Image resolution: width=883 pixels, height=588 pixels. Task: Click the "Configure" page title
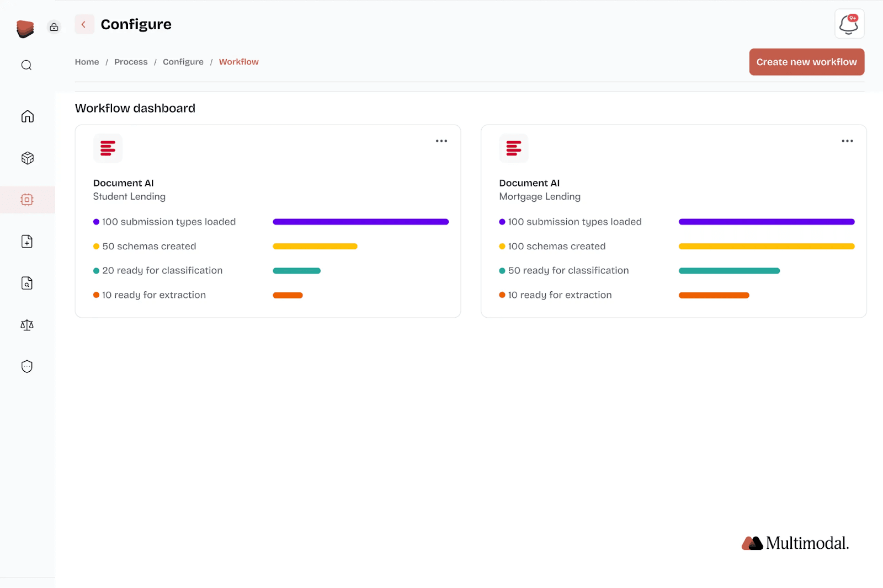point(136,24)
